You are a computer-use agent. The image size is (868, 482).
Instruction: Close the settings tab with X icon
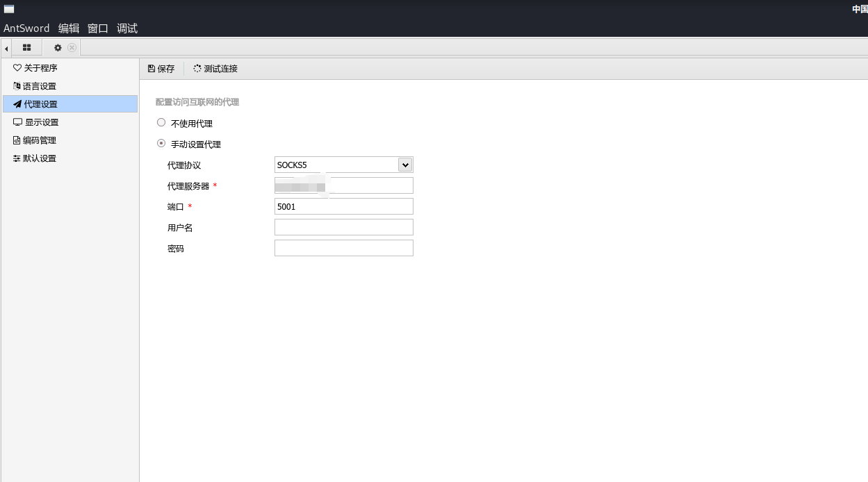[72, 47]
